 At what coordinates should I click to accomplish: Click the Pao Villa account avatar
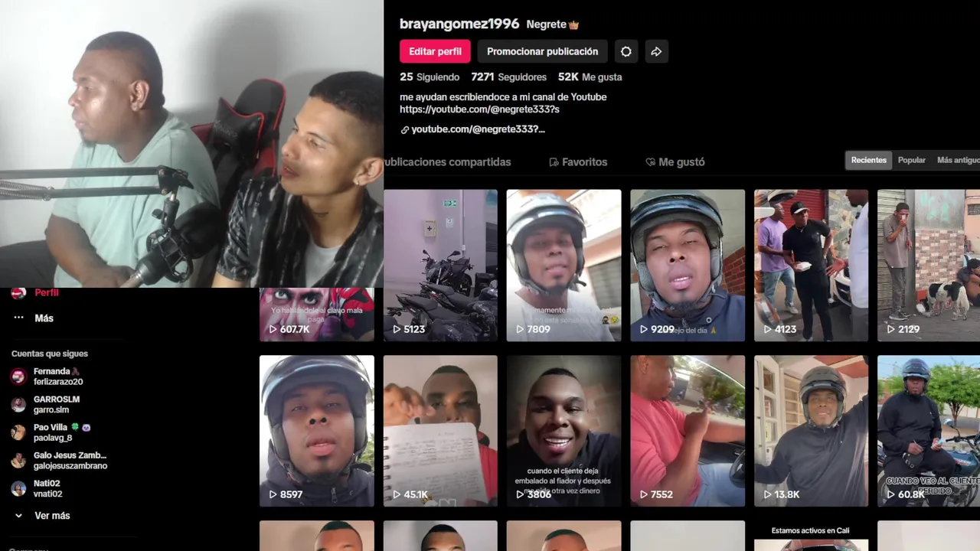(x=19, y=433)
